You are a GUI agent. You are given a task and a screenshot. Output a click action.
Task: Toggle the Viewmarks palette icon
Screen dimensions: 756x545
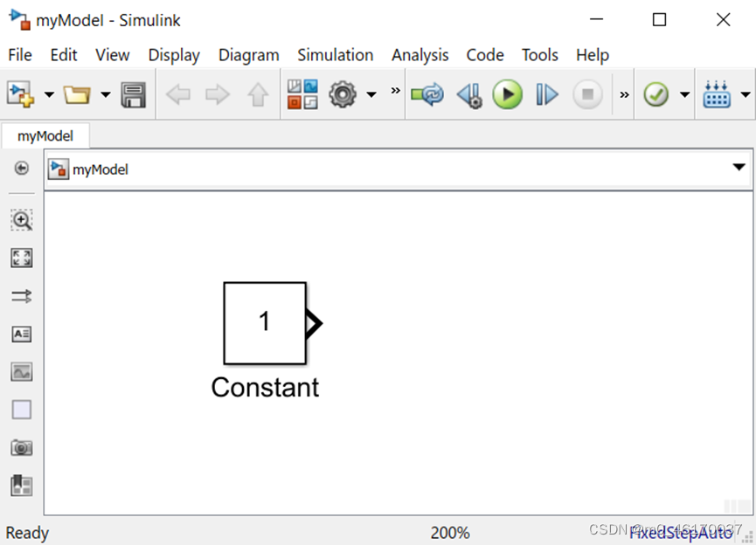(x=22, y=486)
